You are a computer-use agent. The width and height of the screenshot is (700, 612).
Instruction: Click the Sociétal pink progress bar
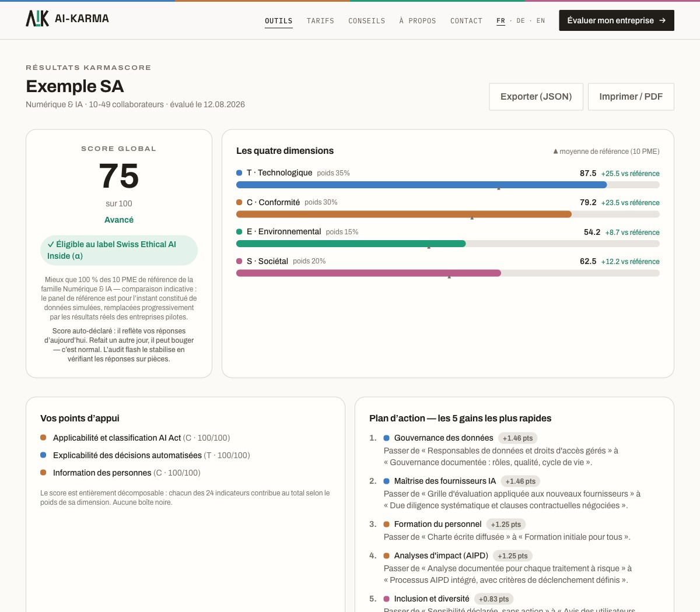(369, 273)
